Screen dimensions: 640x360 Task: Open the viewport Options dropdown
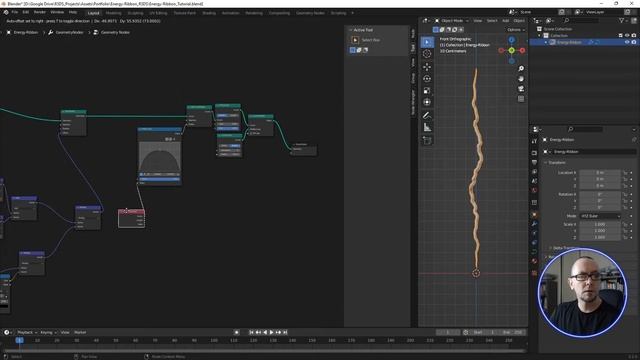pos(516,30)
